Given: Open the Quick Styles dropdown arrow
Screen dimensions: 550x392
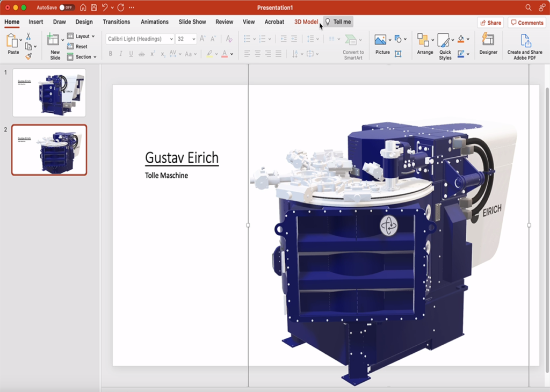Looking at the screenshot, I should point(452,40).
